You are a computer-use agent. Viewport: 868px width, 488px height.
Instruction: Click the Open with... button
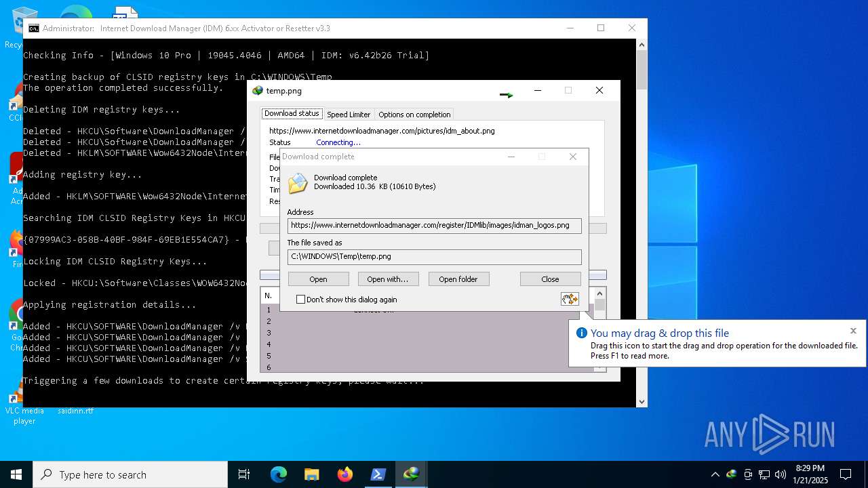pyautogui.click(x=388, y=279)
